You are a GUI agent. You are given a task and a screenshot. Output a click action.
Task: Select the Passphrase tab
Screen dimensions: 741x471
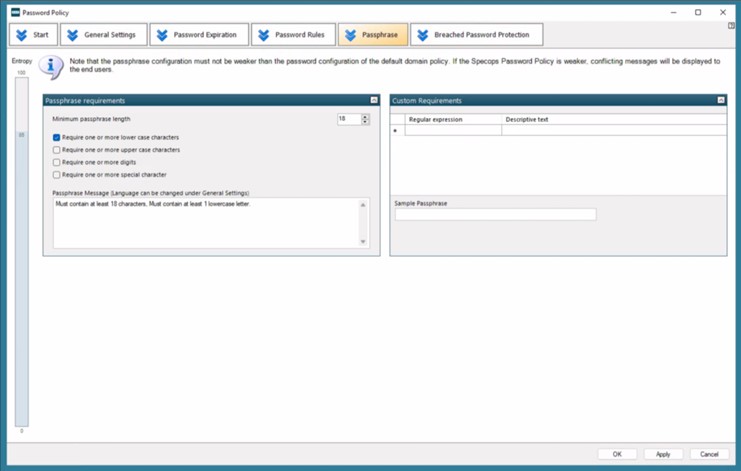click(373, 34)
